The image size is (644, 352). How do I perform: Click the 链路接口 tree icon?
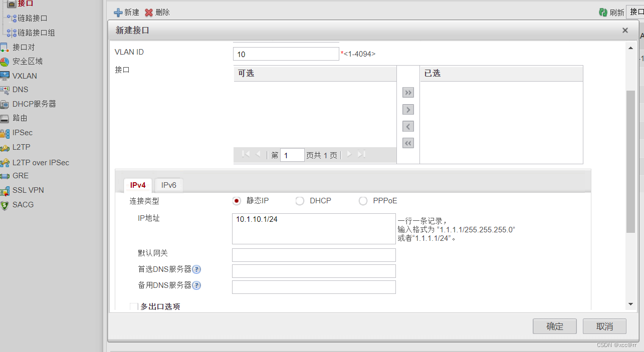pyautogui.click(x=12, y=19)
